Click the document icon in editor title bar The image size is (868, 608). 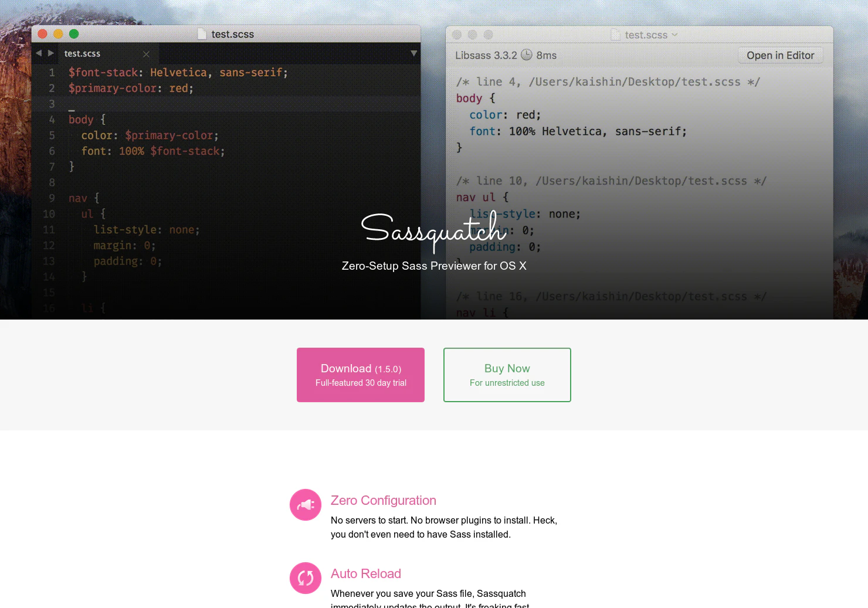coord(202,34)
